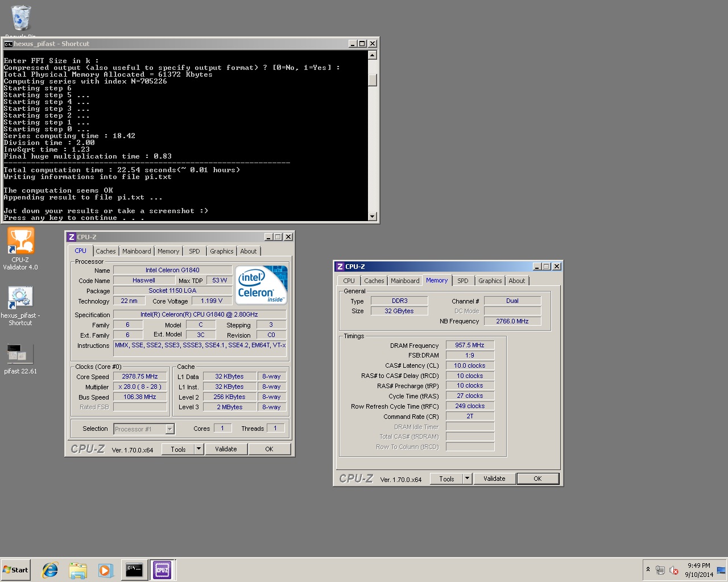The image size is (728, 582).
Task: Click the left CPU-Z window title icon
Action: [71, 237]
